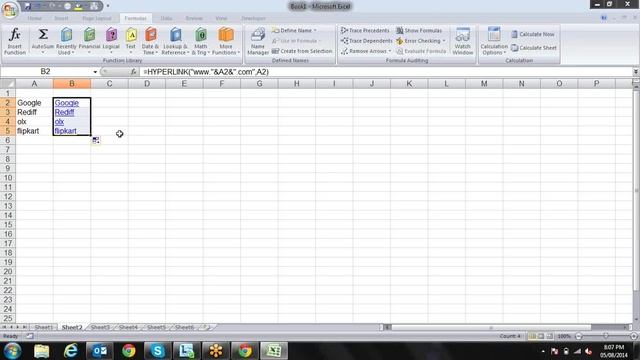Select cell A2 containing Google
Viewport: 640px width, 360px height.
pyautogui.click(x=34, y=103)
